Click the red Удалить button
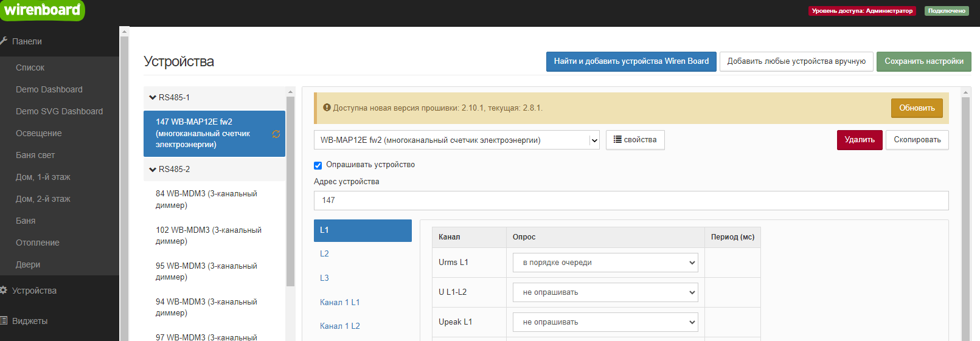The width and height of the screenshot is (980, 341). pyautogui.click(x=860, y=140)
